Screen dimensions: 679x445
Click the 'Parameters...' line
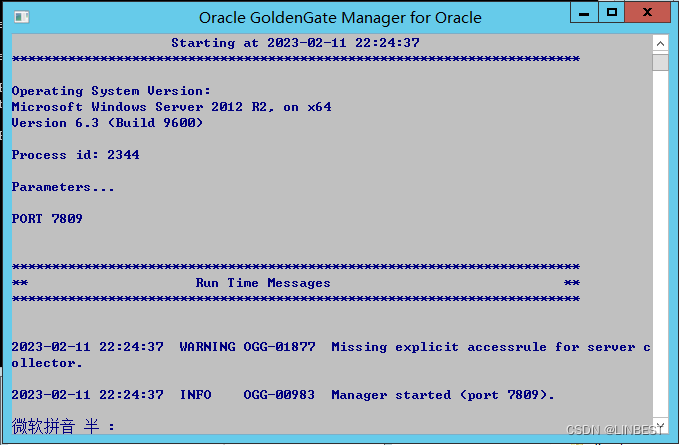click(x=63, y=187)
